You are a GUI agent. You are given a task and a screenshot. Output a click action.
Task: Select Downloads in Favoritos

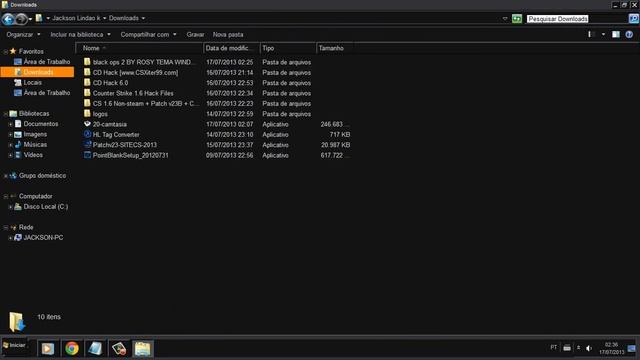[x=38, y=72]
